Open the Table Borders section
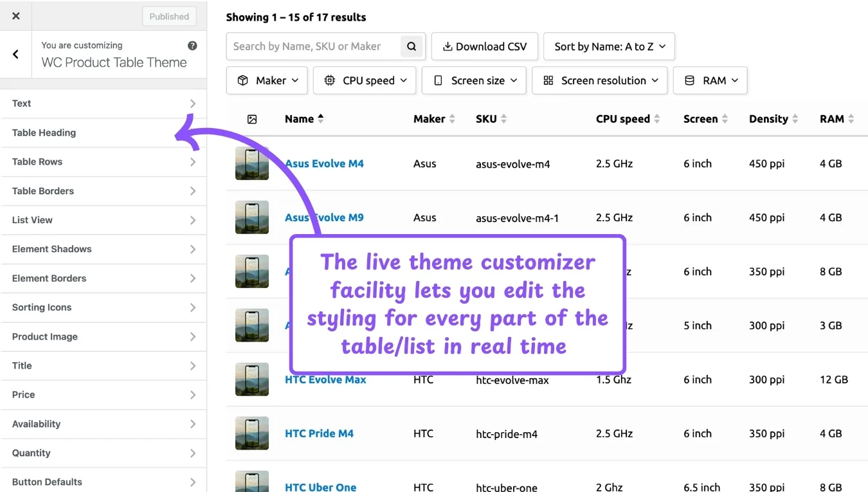The width and height of the screenshot is (868, 492). pos(104,191)
